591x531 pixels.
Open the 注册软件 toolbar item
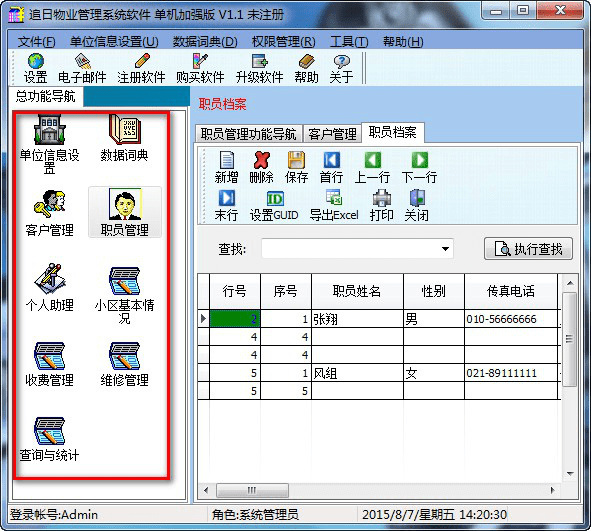click(141, 68)
